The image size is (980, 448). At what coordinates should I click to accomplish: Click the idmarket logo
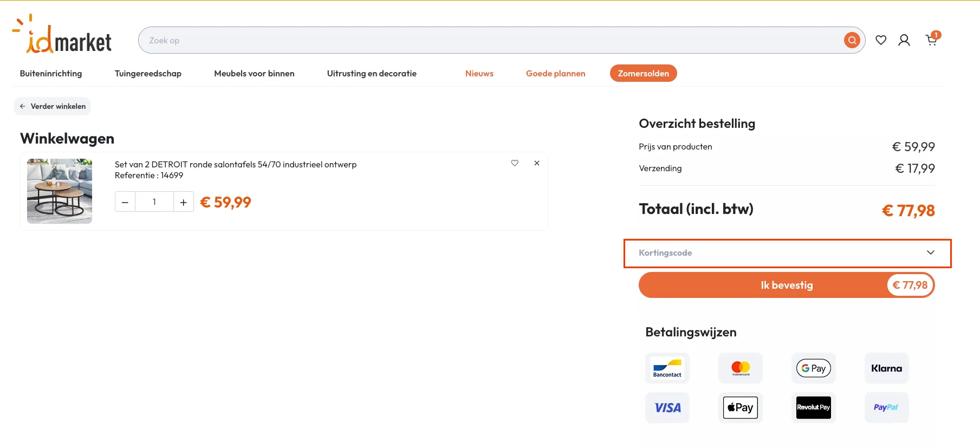(x=62, y=34)
